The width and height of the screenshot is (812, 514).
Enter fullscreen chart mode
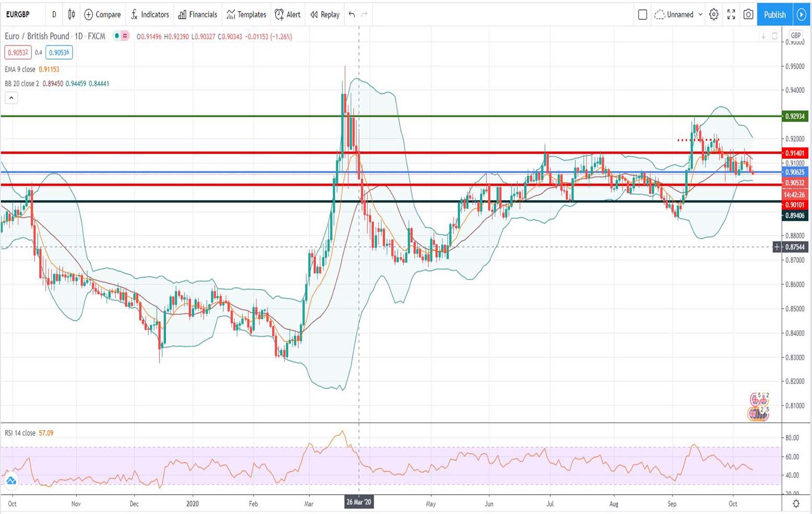coord(731,15)
